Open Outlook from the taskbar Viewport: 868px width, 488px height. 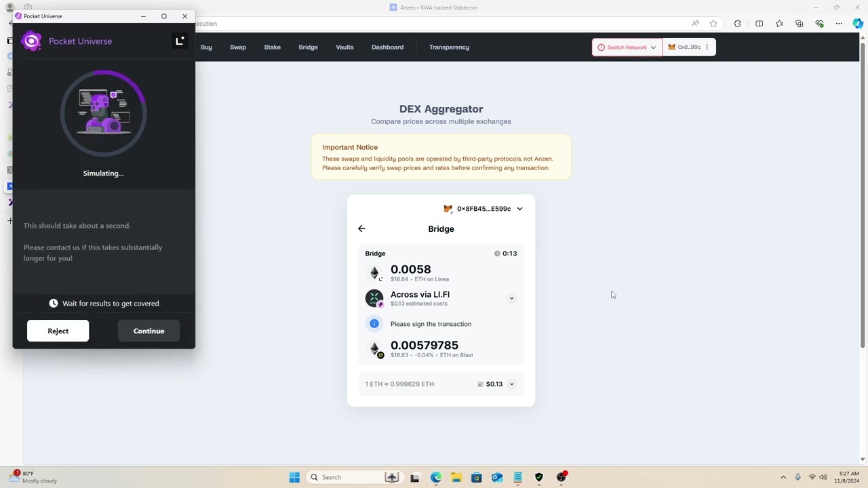pyautogui.click(x=497, y=477)
